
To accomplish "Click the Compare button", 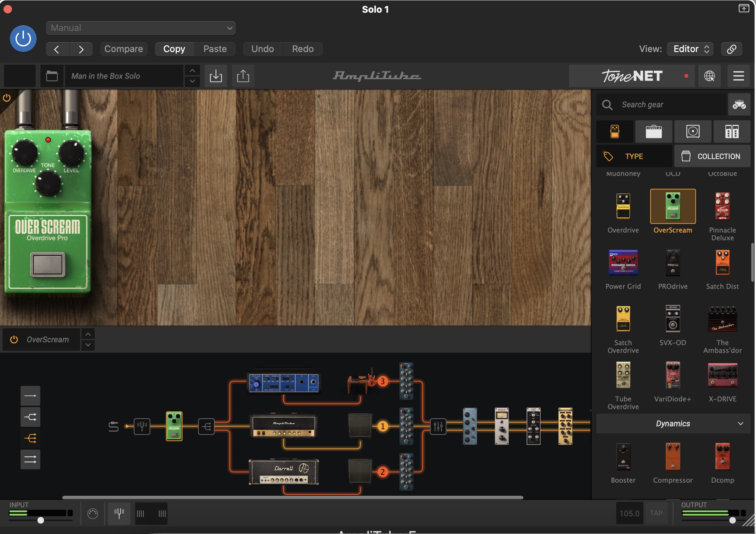I will [124, 49].
